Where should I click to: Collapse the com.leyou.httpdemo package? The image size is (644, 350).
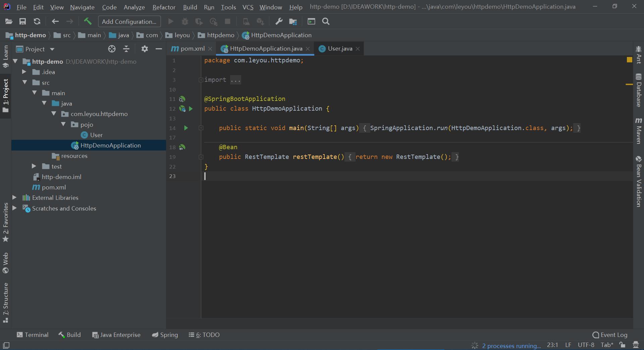pyautogui.click(x=54, y=114)
